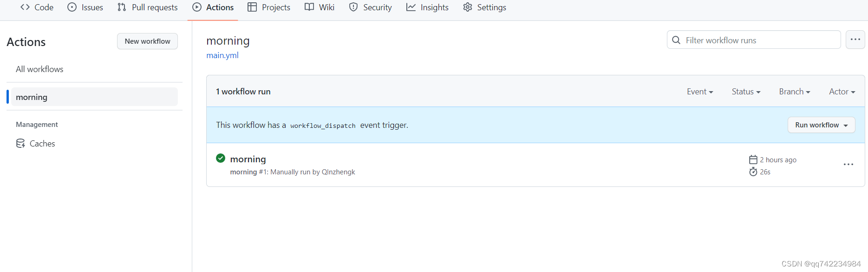This screenshot has width=868, height=272.
Task: Click the search magnifier icon
Action: pos(676,40)
